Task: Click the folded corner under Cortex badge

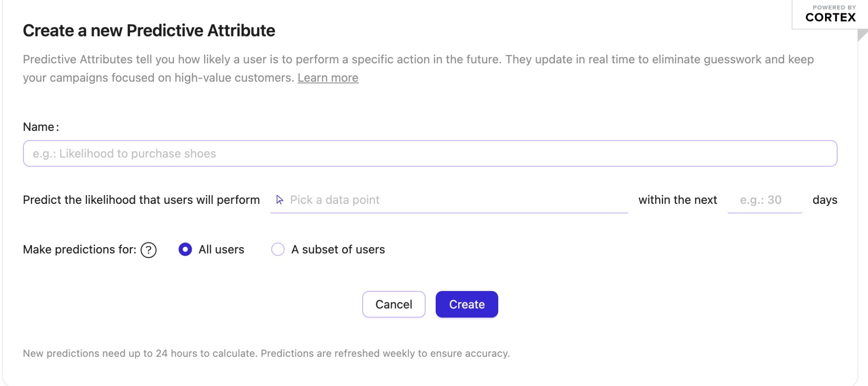Action: 862,35
